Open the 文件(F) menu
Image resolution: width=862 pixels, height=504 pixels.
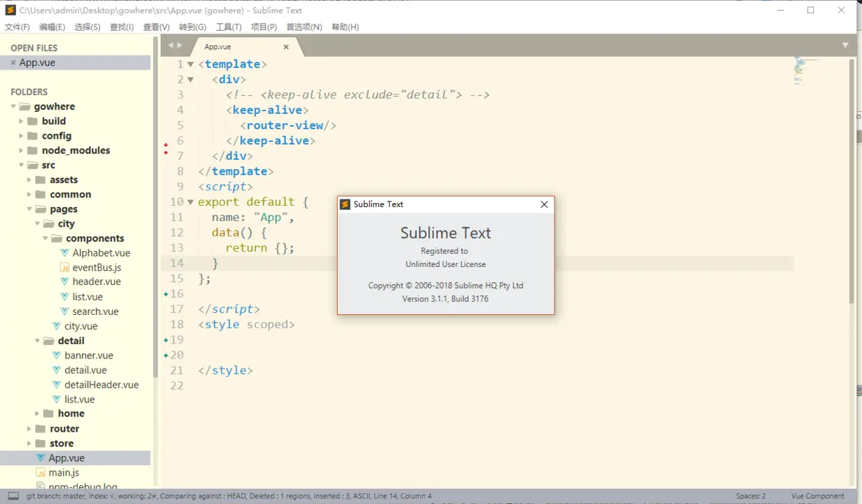(x=17, y=27)
